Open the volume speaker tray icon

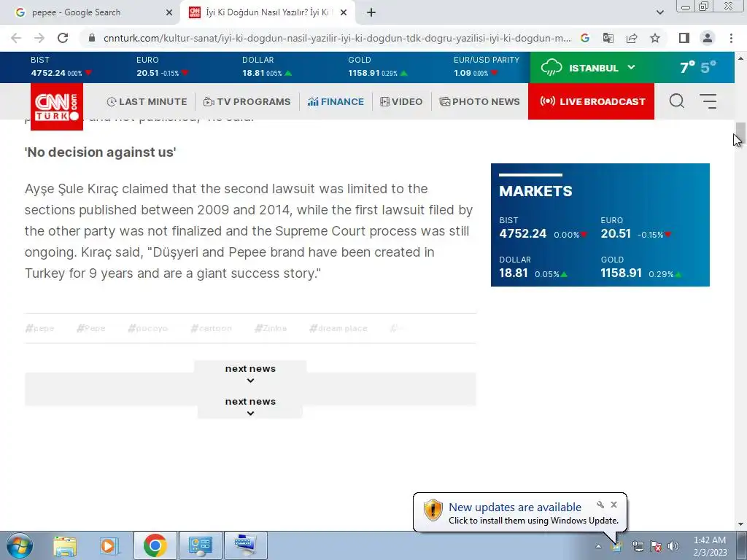pos(673,546)
